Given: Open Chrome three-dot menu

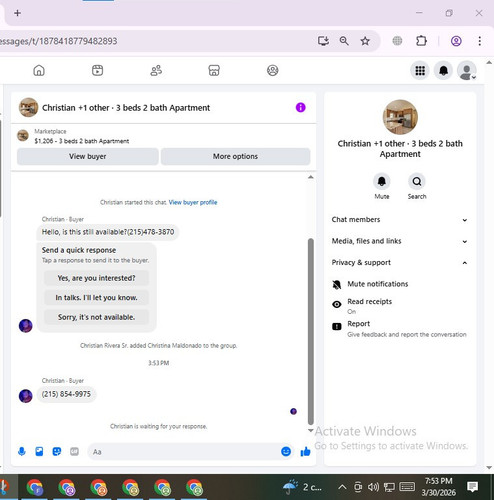Looking at the screenshot, I should tap(479, 41).
